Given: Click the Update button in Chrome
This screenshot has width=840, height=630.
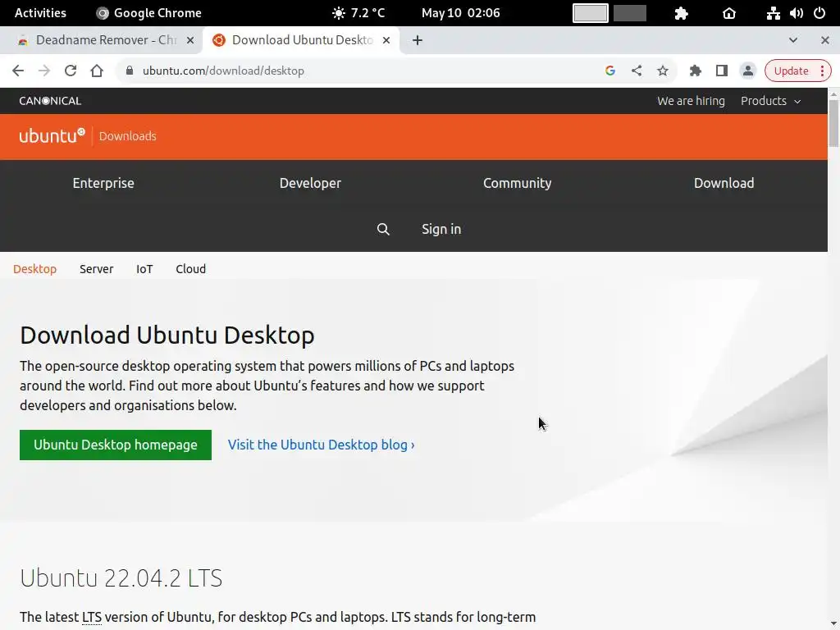Looking at the screenshot, I should 791,71.
